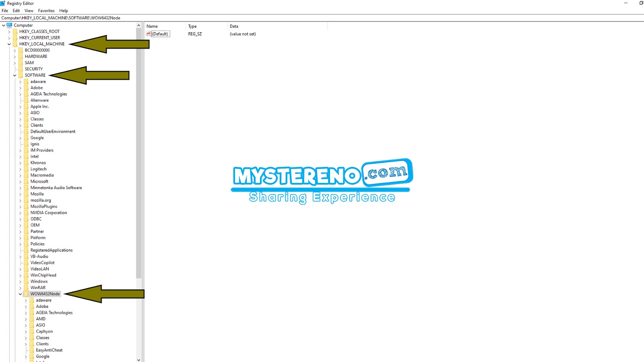Image resolution: width=644 pixels, height=362 pixels.
Task: Open the View menu
Action: point(28,10)
